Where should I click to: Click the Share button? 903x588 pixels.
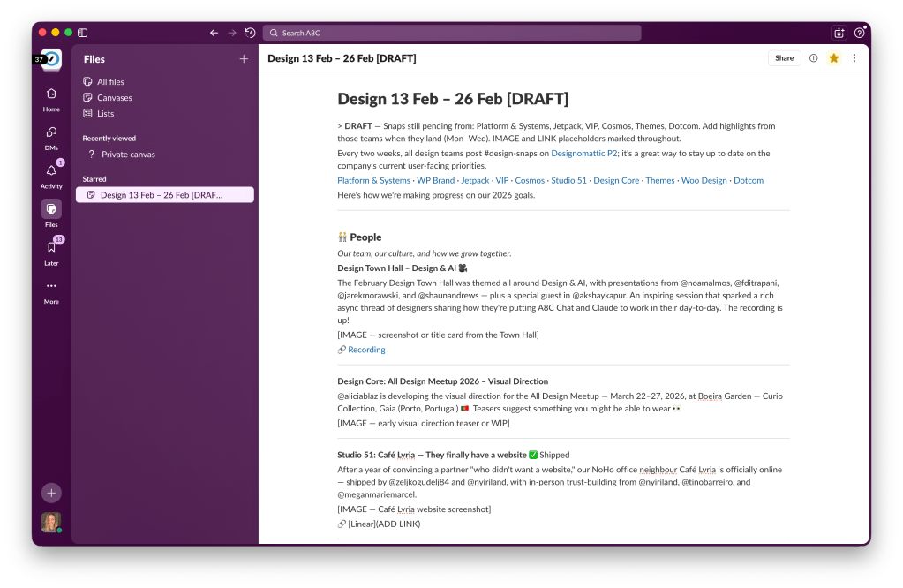click(x=784, y=58)
